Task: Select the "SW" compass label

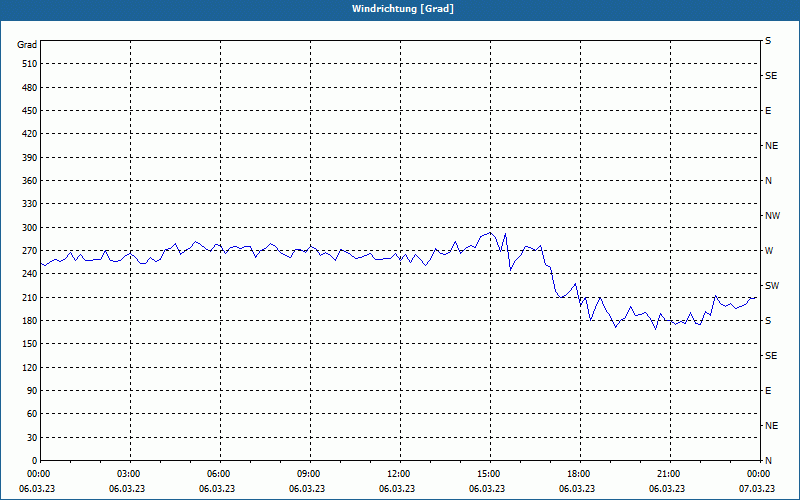Action: [772, 286]
